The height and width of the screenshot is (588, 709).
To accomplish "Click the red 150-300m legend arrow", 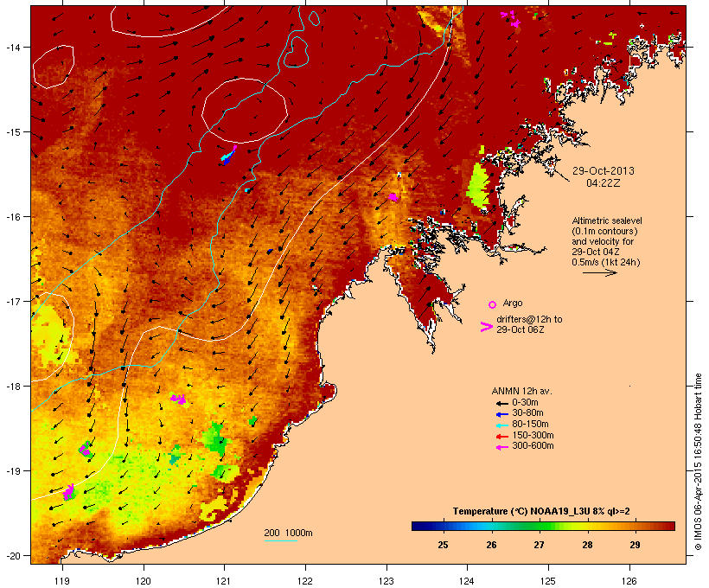I will click(x=501, y=437).
